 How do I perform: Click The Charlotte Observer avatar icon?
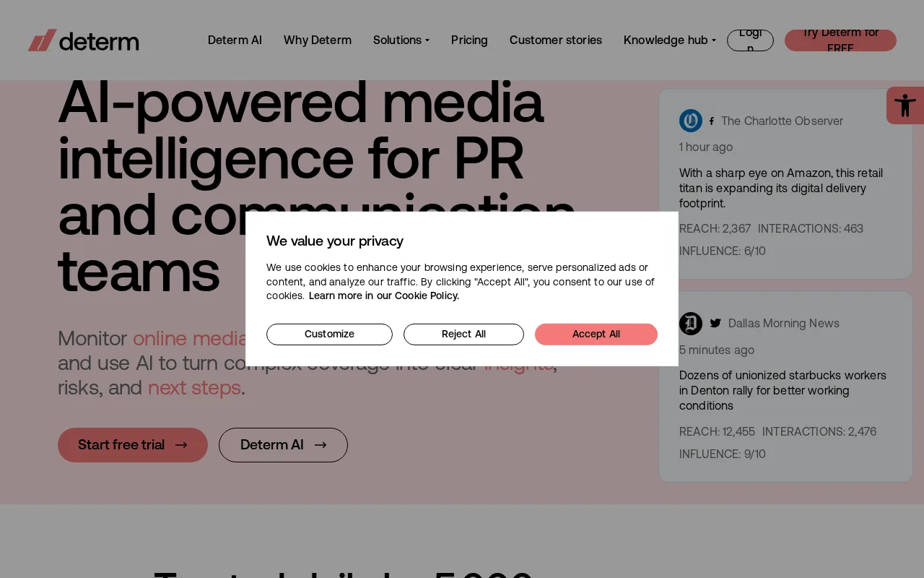(691, 121)
